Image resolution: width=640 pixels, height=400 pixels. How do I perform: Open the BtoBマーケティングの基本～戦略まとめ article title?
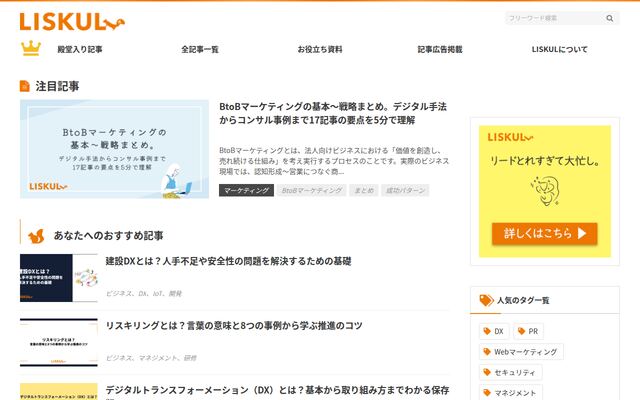click(x=333, y=113)
